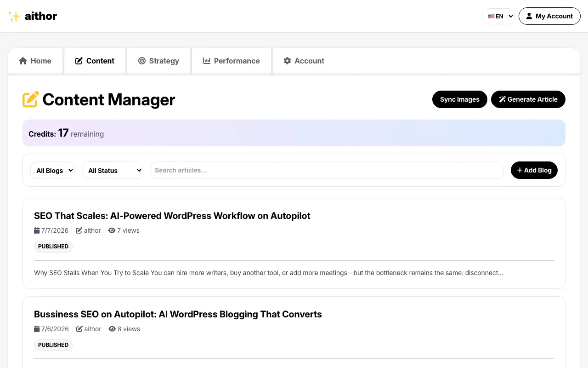Click the magic wand icon on Generate Article

pos(502,99)
